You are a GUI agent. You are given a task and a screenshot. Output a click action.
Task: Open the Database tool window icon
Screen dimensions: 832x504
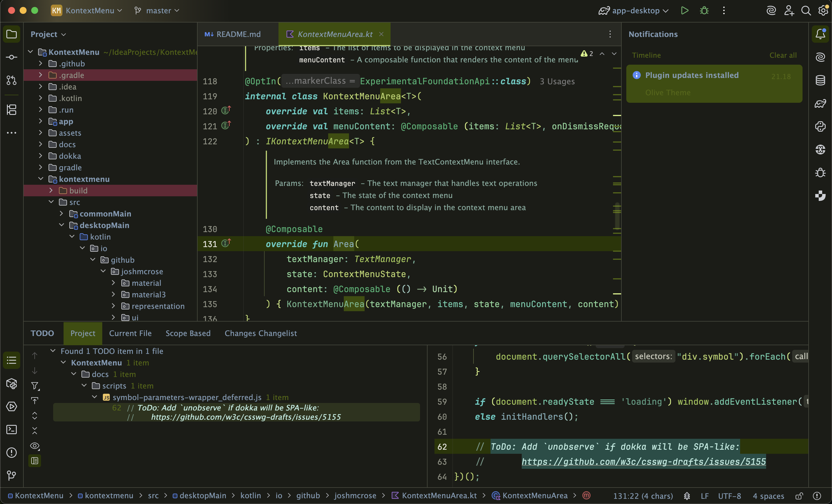(x=820, y=80)
